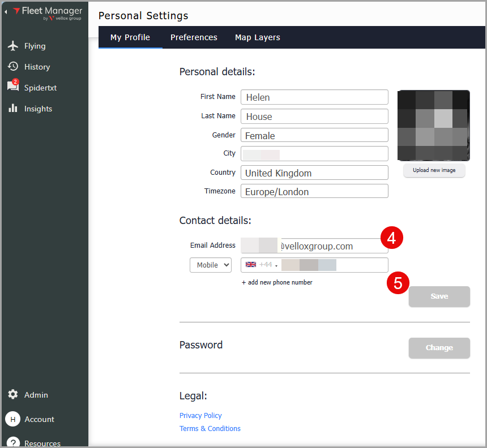
Task: Open Admin via the gear icon
Action: coord(13,395)
